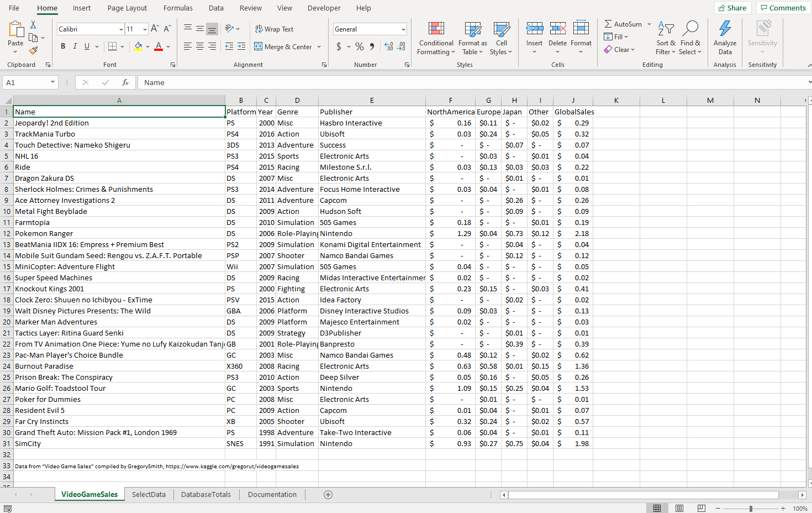
Task: Cut the selection with the scissors icon
Action: click(x=33, y=25)
